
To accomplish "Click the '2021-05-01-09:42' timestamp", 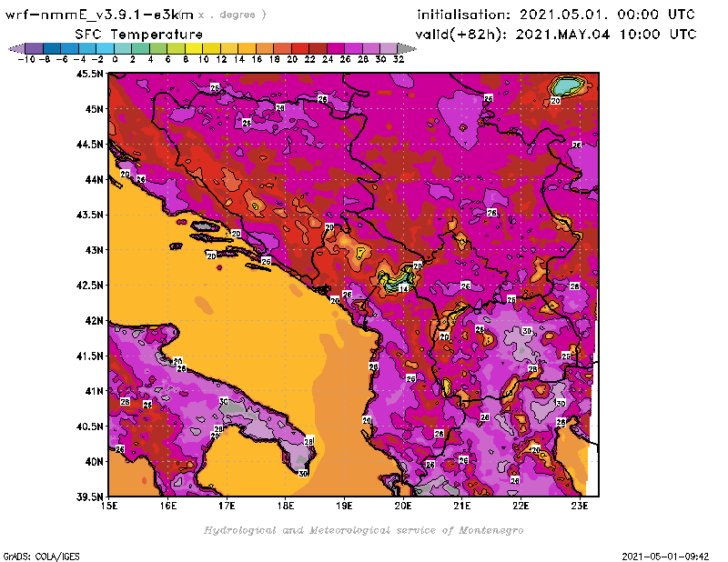I will tap(665, 557).
